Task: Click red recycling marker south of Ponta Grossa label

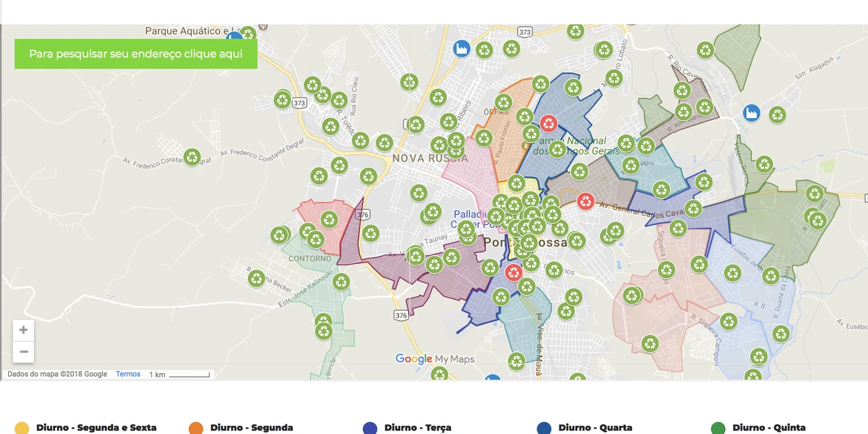Action: pos(513,273)
